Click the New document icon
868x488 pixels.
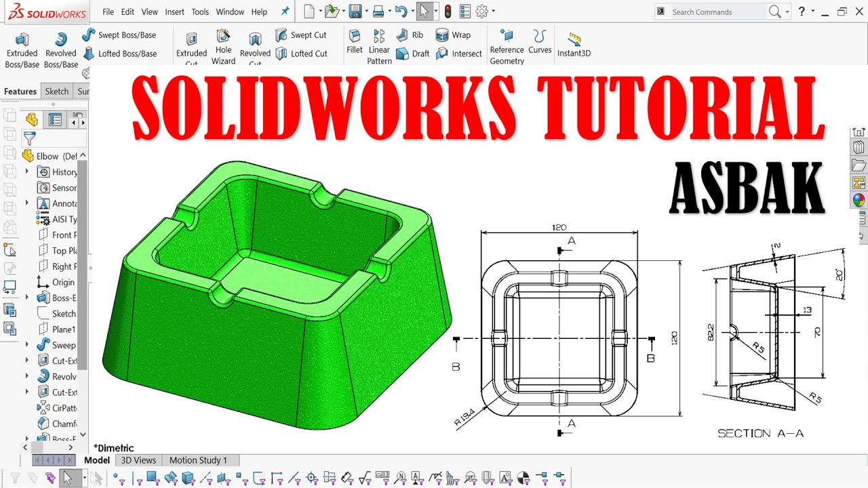[x=309, y=12]
